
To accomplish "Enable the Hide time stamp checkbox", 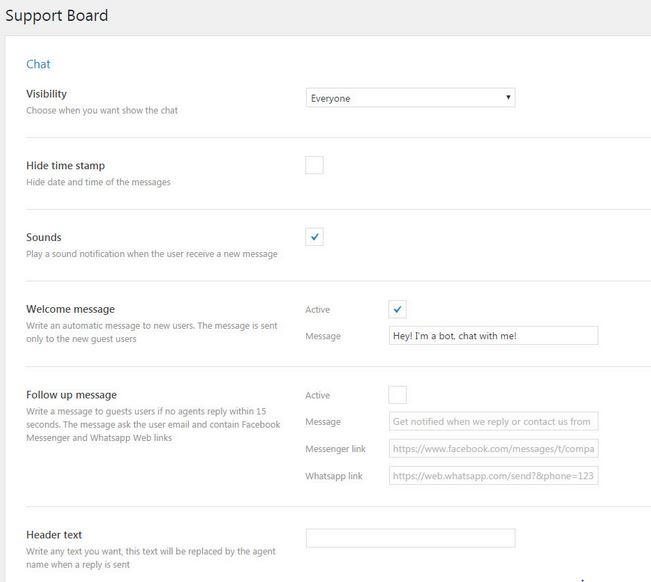I will 314,165.
